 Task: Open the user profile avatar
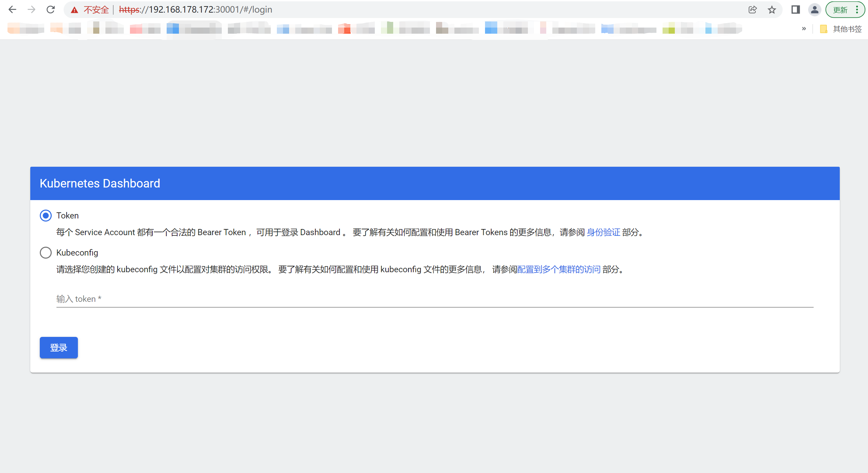click(815, 10)
